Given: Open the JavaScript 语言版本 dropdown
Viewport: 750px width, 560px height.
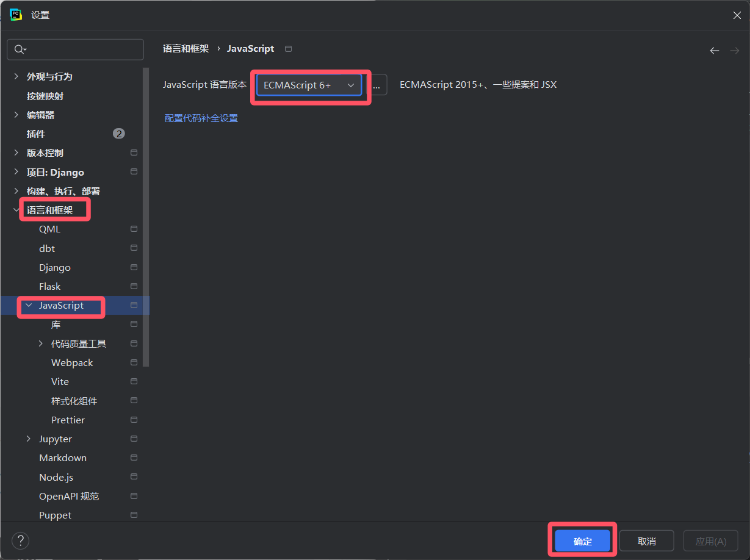Looking at the screenshot, I should pyautogui.click(x=309, y=85).
